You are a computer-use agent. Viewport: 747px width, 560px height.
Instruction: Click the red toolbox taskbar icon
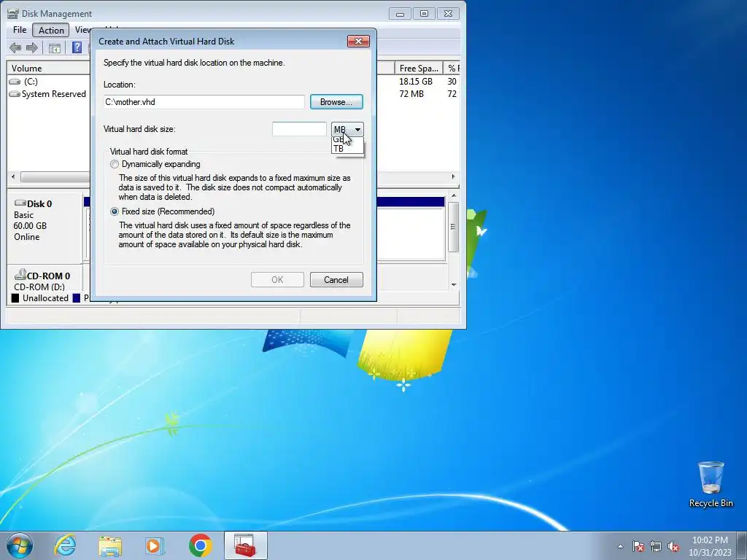click(x=245, y=545)
